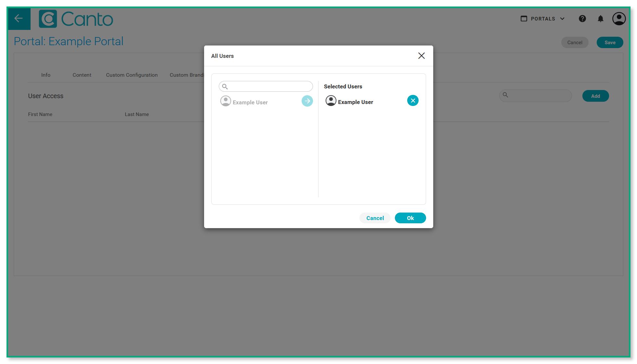
Task: Close the All Users dialog
Action: (x=421, y=56)
